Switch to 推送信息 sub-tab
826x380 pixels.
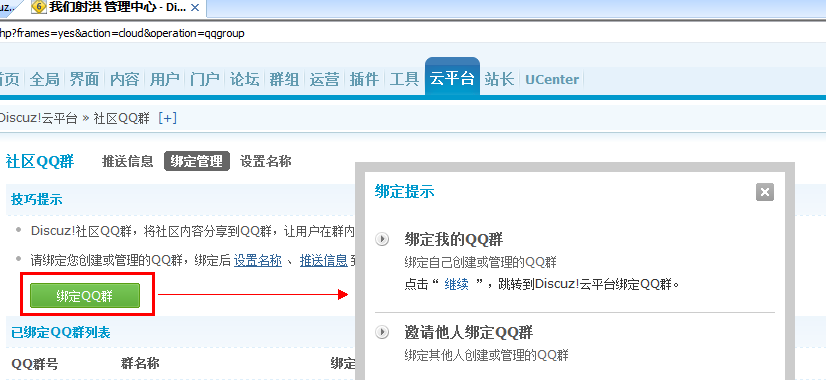127,161
